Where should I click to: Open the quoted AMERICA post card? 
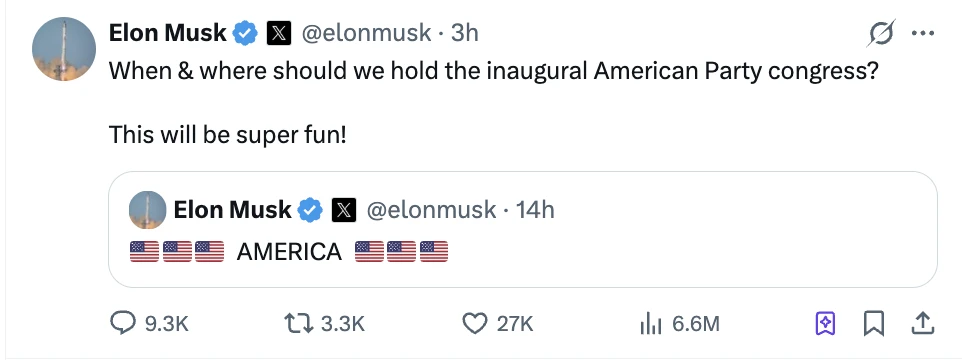coord(523,229)
